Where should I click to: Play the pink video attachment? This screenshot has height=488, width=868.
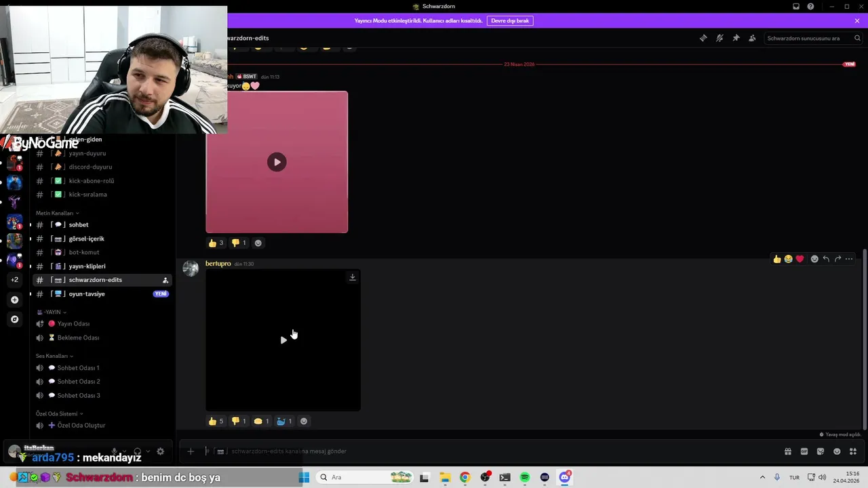click(277, 162)
